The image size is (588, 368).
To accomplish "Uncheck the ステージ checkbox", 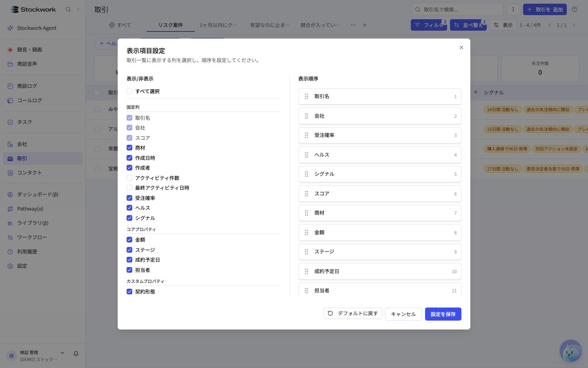I will click(129, 250).
